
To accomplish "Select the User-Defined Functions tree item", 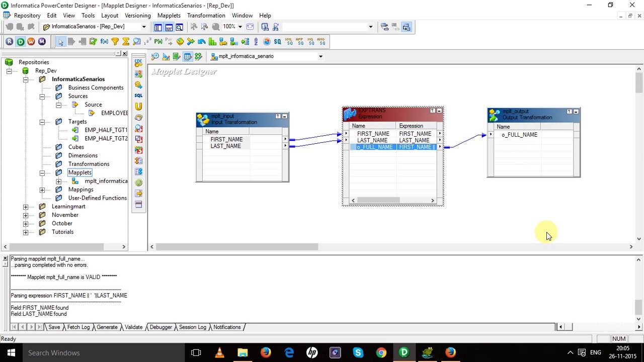I will click(97, 198).
